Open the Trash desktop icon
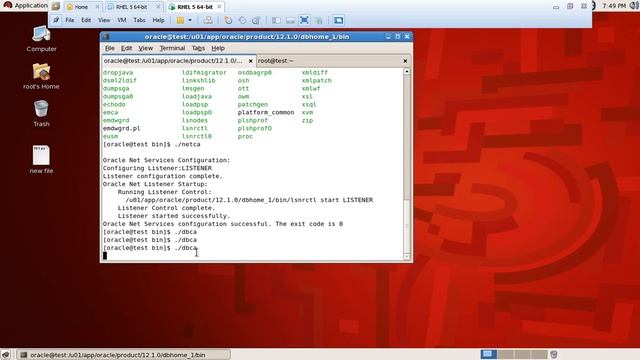The image size is (640, 360). (41, 114)
